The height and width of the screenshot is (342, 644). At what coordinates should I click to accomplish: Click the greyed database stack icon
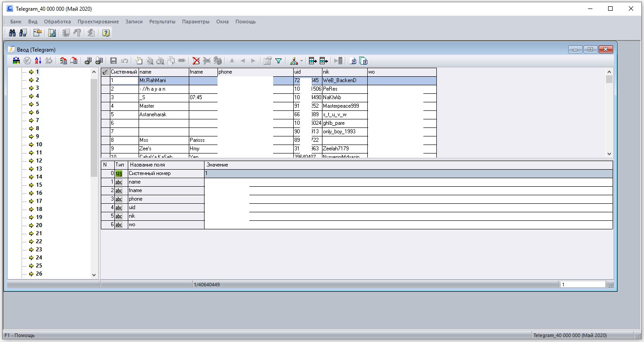pyautogui.click(x=66, y=33)
